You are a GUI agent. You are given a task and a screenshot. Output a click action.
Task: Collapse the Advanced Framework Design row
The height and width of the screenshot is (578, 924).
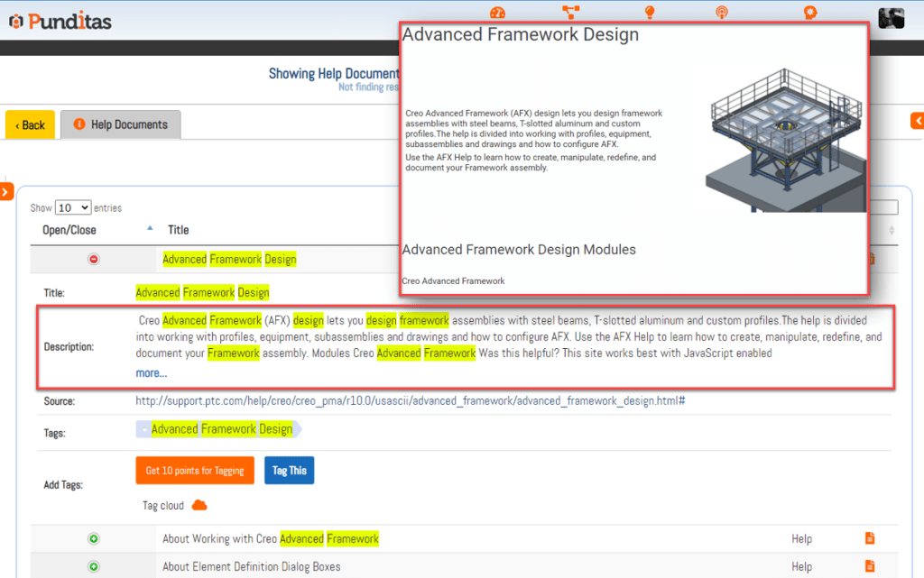click(93, 259)
